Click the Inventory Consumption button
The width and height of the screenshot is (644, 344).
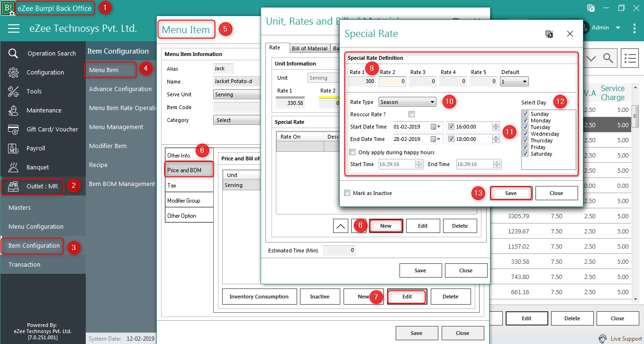(259, 297)
